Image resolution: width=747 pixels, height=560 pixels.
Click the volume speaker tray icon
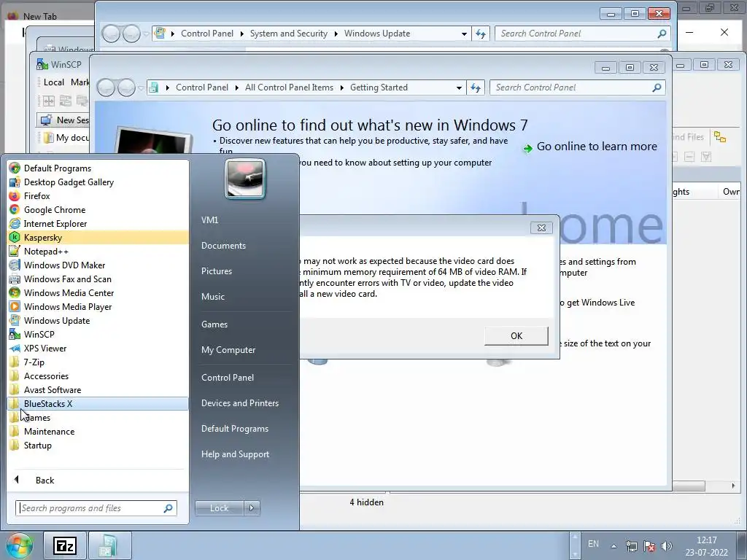tap(667, 546)
